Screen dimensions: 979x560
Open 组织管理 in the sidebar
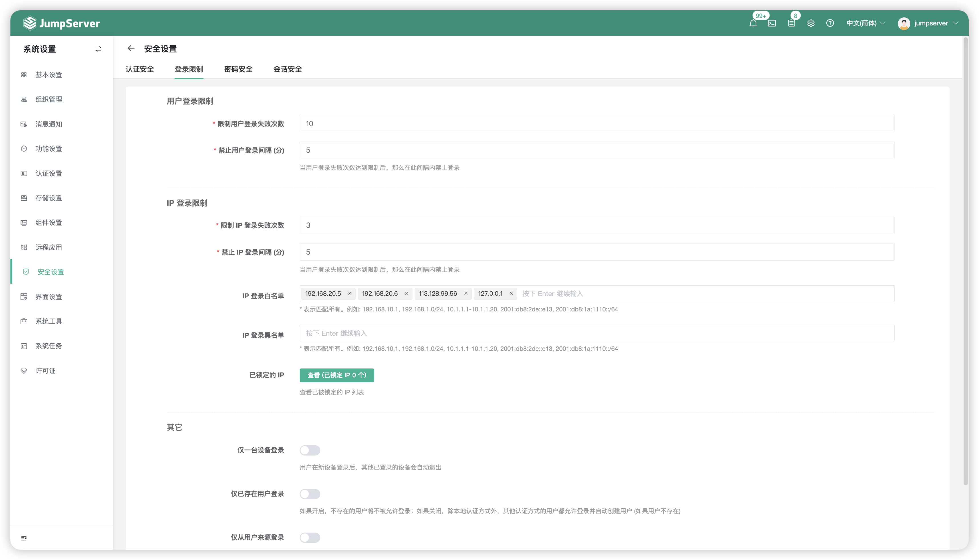62,99
